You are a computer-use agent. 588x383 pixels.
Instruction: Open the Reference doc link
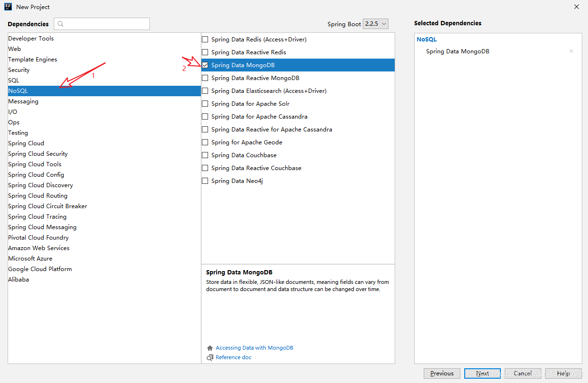[x=233, y=357]
